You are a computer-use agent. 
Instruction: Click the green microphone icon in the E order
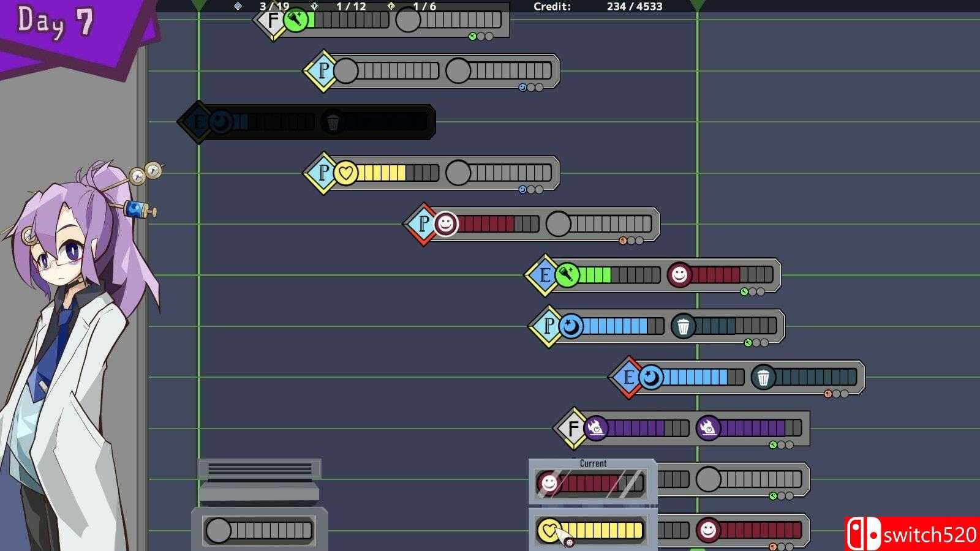pyautogui.click(x=567, y=275)
